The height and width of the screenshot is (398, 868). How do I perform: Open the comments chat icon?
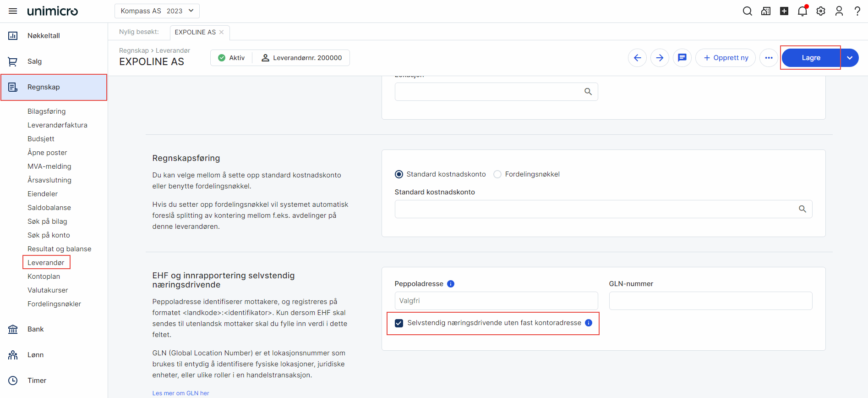682,58
